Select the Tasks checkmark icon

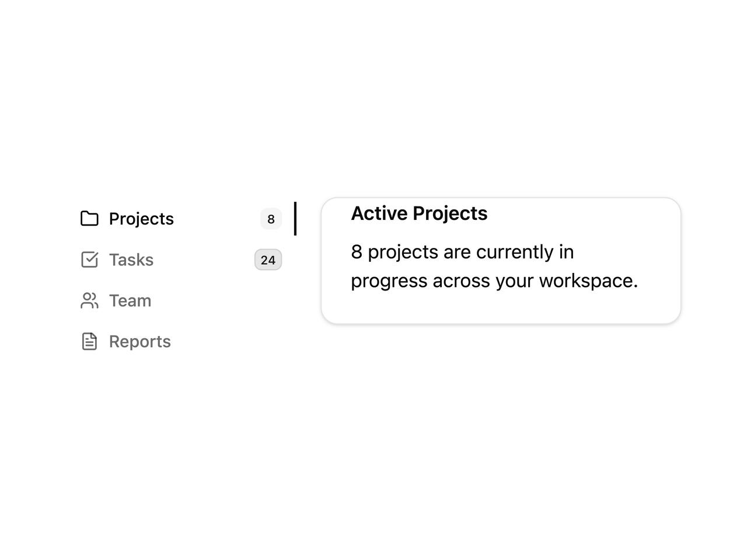pyautogui.click(x=89, y=260)
